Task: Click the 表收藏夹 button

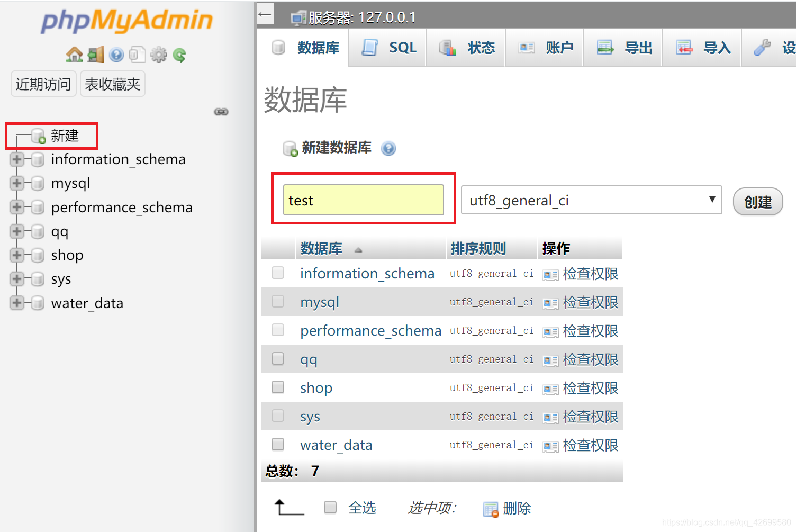Action: tap(113, 84)
